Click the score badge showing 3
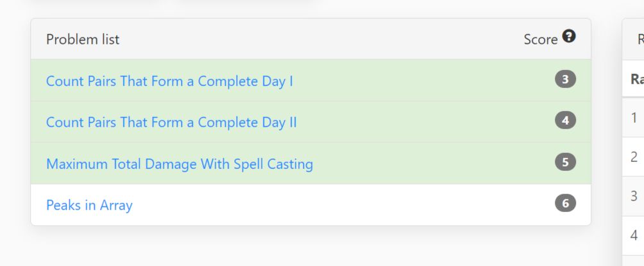The width and height of the screenshot is (644, 266). tap(565, 79)
